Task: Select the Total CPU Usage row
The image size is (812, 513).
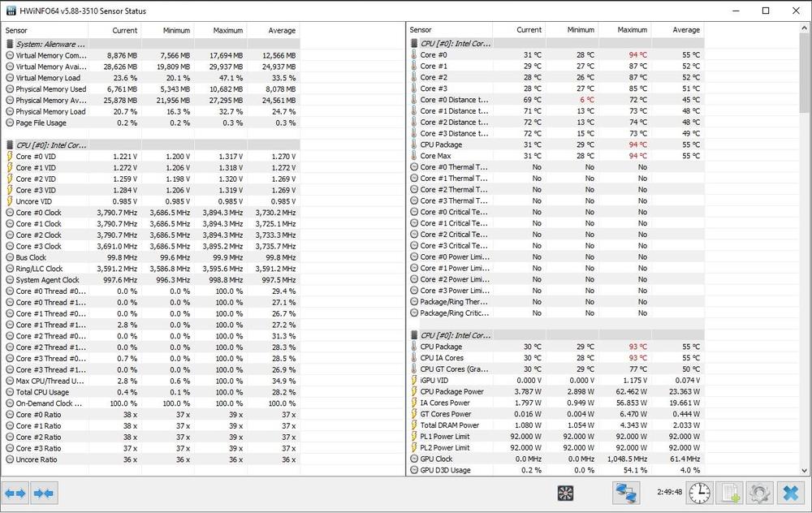Action: [49, 392]
